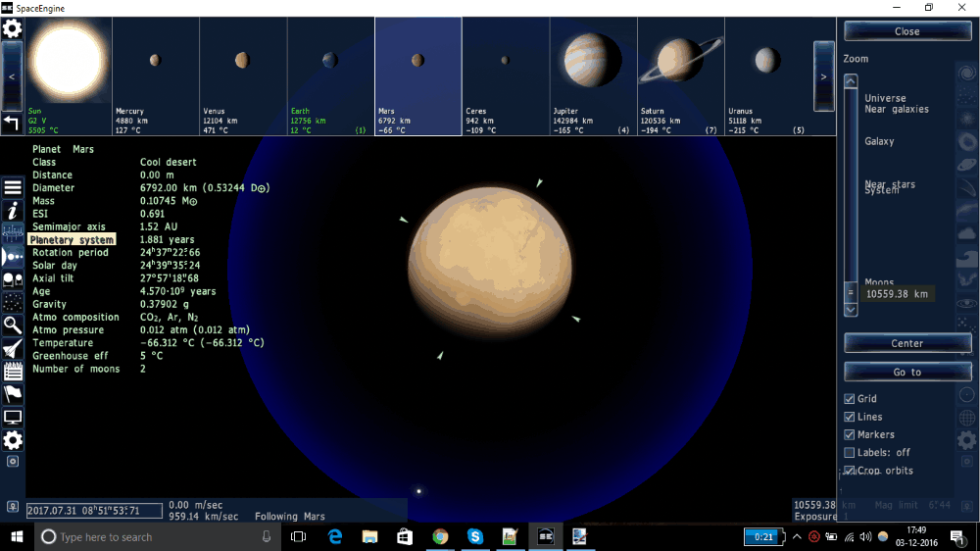Click the Near galaxies zoom level label

click(x=897, y=109)
